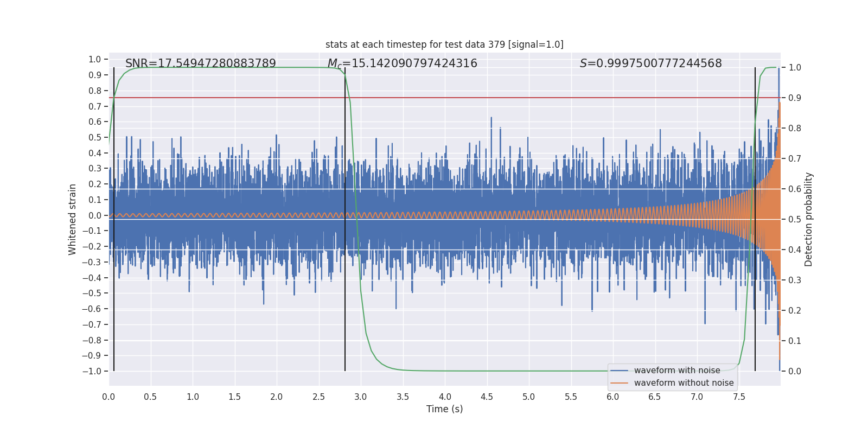Click the 'Detection probability' right axis label

pyautogui.click(x=809, y=219)
